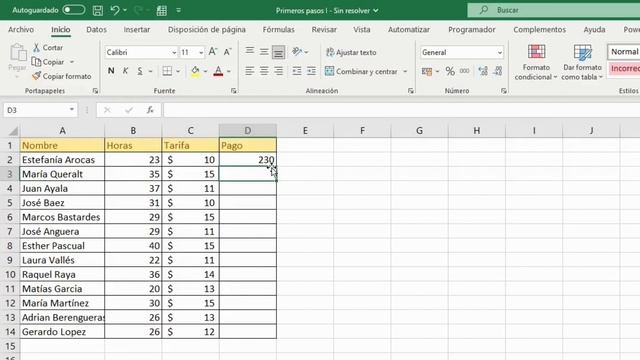640x360 pixels.
Task: Align text right icon
Action: [279, 71]
